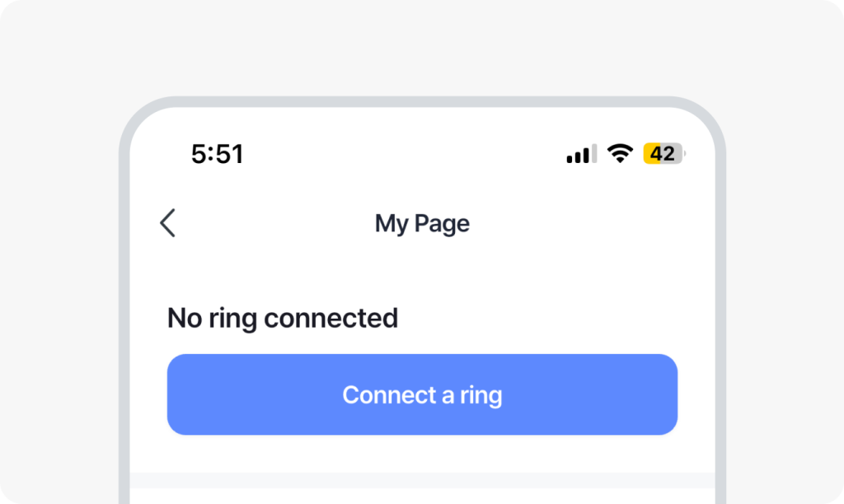Click the cellular signal bars icon

pyautogui.click(x=581, y=154)
